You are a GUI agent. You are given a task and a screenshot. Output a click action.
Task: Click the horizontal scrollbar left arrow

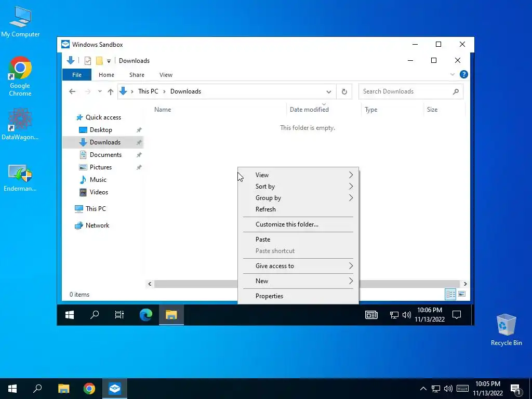tap(150, 284)
